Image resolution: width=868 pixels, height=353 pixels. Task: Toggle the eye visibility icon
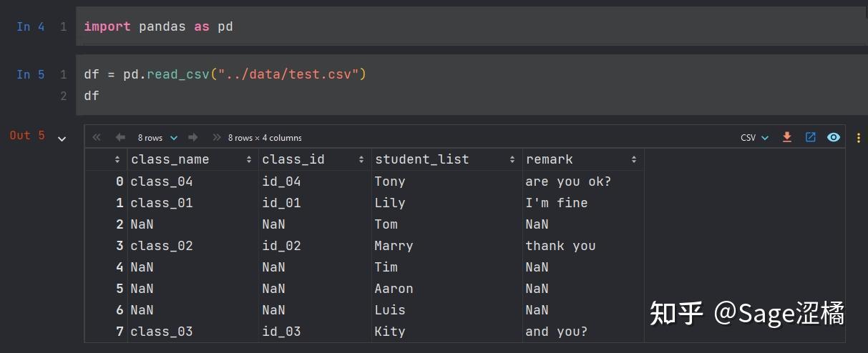pos(834,137)
